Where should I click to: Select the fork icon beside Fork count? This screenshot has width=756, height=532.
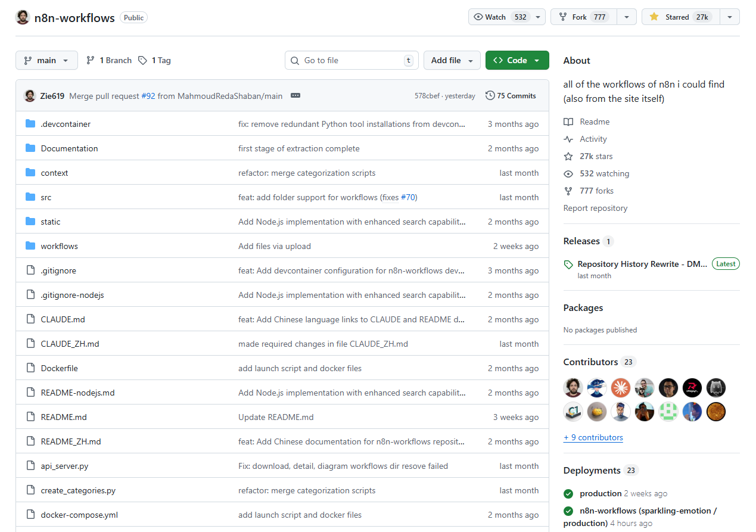pyautogui.click(x=563, y=17)
